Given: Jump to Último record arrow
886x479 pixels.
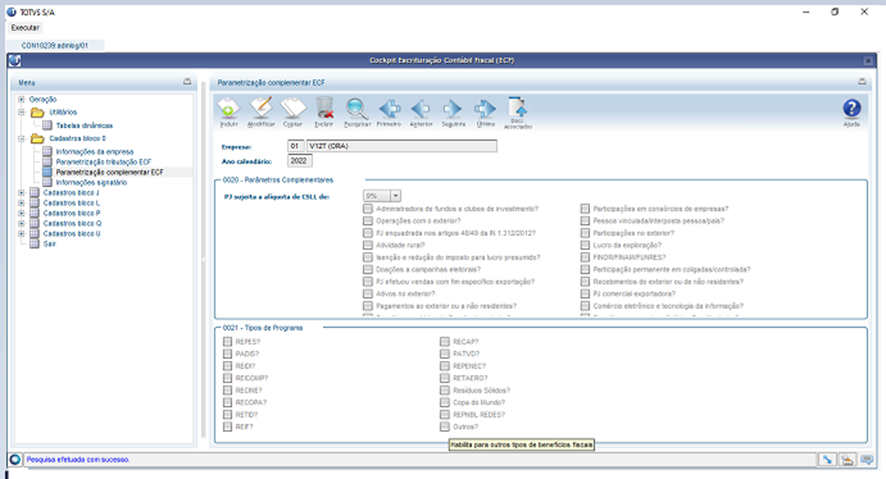Looking at the screenshot, I should pyautogui.click(x=485, y=108).
